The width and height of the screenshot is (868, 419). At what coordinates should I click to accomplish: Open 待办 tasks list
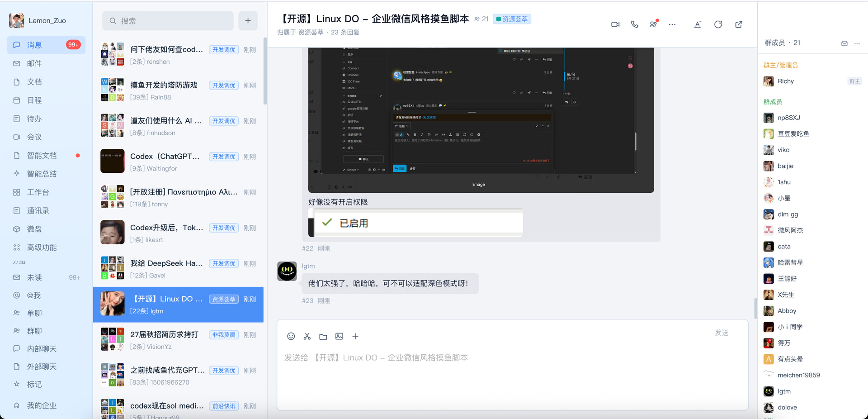coord(46,119)
